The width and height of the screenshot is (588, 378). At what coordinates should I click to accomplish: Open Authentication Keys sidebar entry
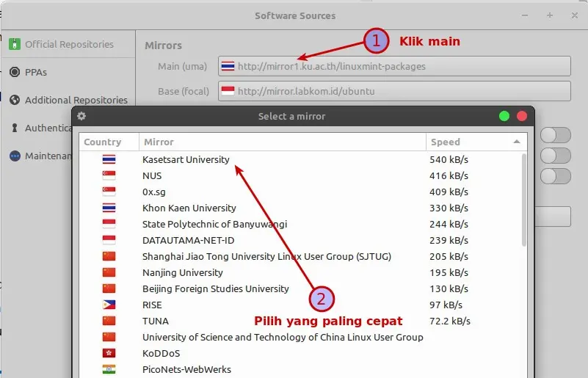click(37, 128)
